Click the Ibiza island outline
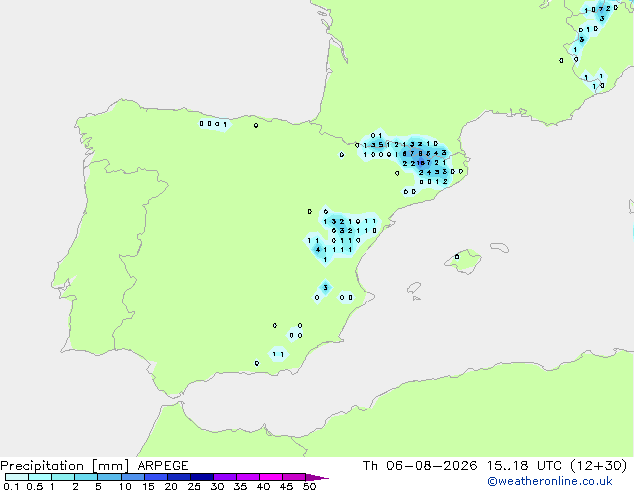Screen dimensions: 634x490 pyautogui.click(x=414, y=288)
